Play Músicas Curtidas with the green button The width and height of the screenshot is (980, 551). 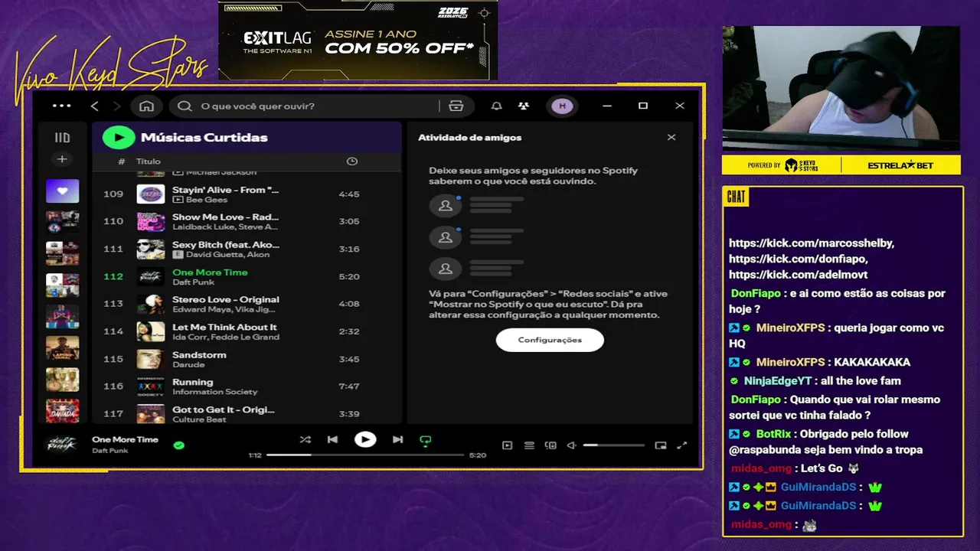pyautogui.click(x=119, y=138)
